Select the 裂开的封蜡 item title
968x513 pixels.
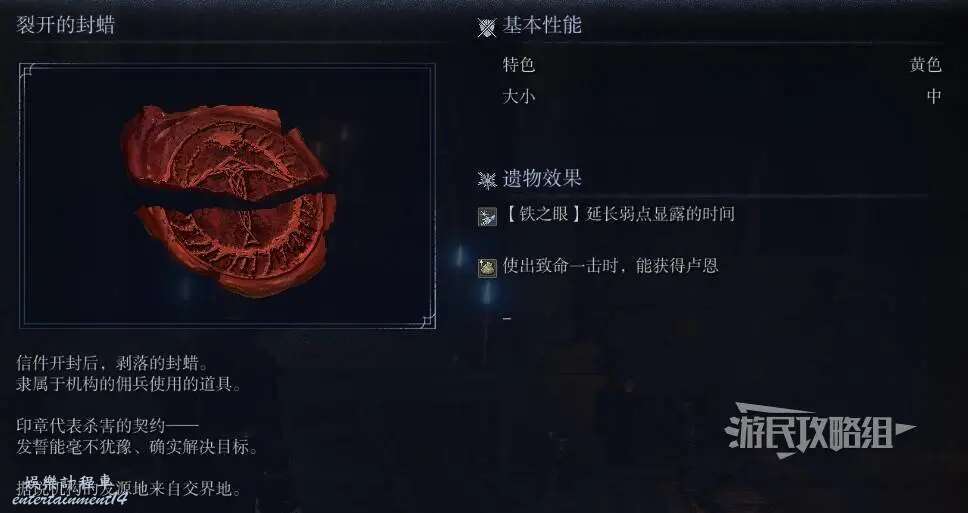(x=65, y=25)
